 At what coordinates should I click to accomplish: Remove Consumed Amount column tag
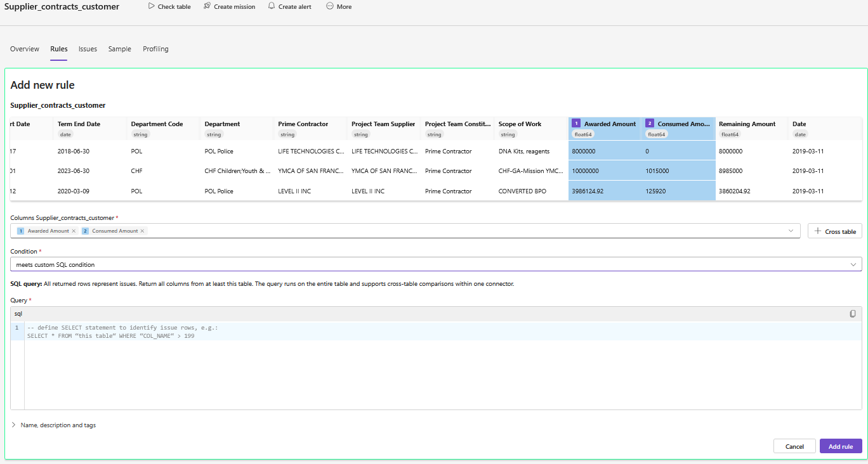point(142,231)
